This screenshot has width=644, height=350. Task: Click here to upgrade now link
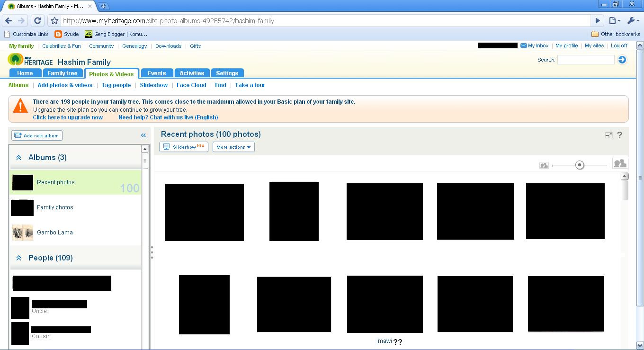pos(68,117)
